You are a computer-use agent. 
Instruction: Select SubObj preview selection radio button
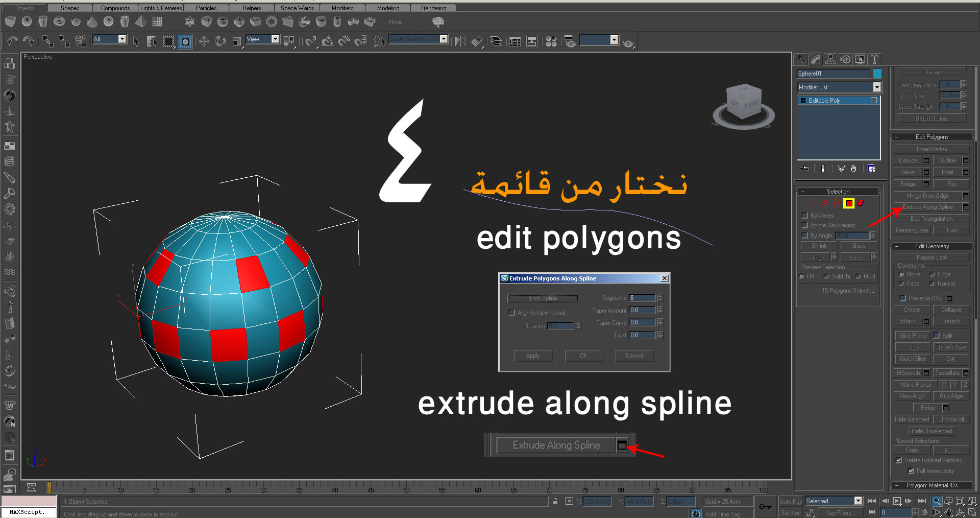point(826,277)
